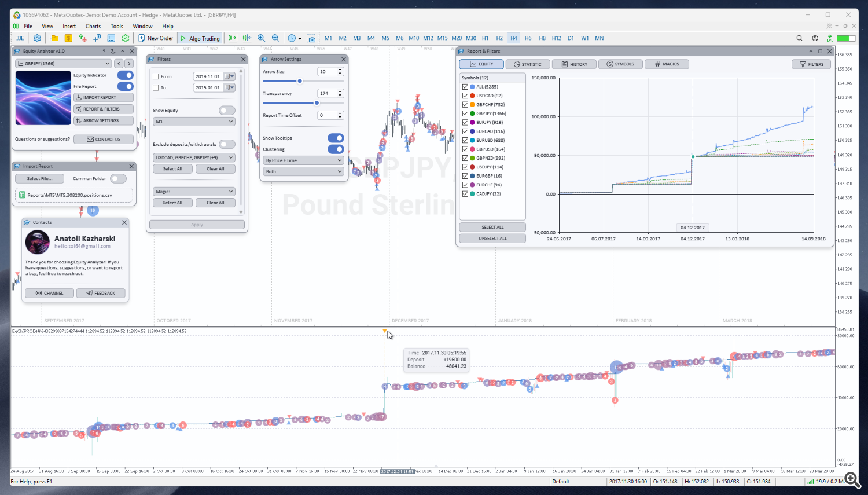868x495 pixels.
Task: Open the By Price + Time dropdown
Action: coord(303,160)
